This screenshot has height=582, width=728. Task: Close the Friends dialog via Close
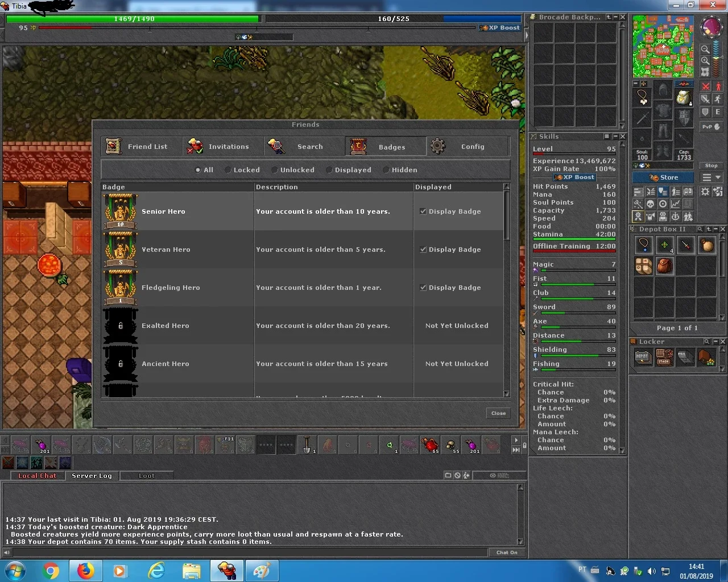[498, 413]
